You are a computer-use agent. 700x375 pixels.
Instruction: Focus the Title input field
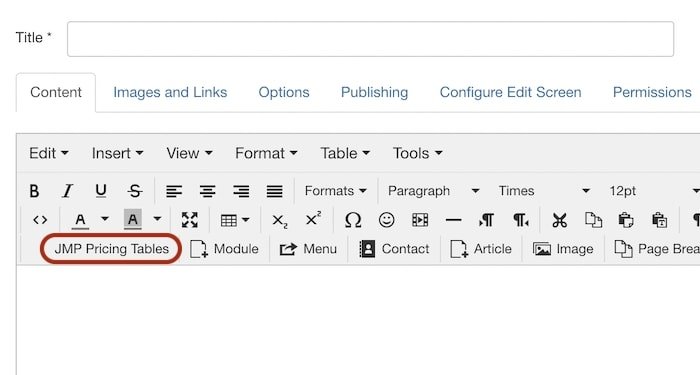pos(370,39)
